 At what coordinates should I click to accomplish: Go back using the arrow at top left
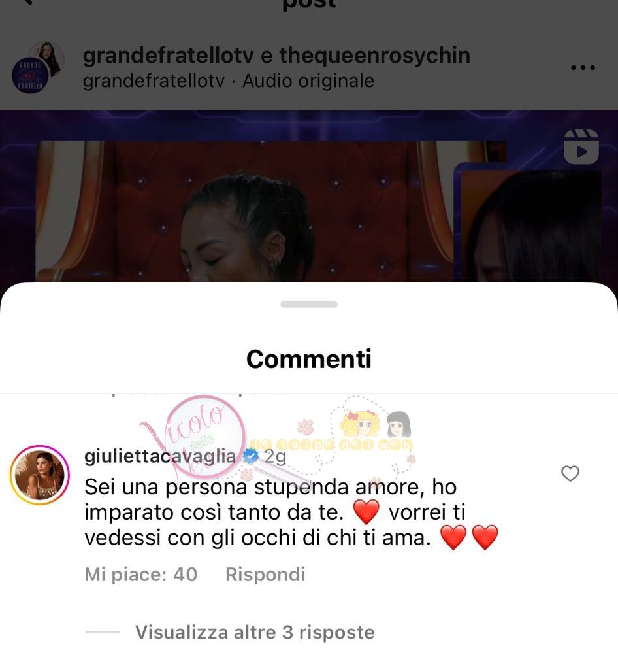coord(27,2)
